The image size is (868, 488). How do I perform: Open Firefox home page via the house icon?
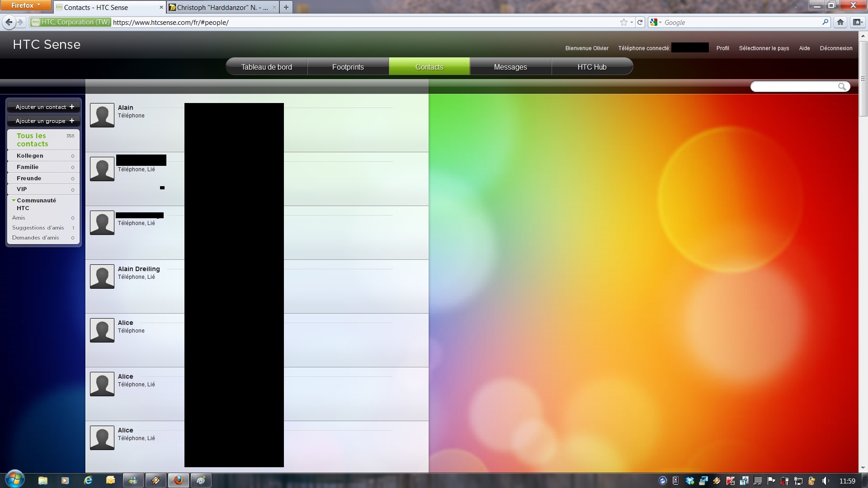point(840,22)
